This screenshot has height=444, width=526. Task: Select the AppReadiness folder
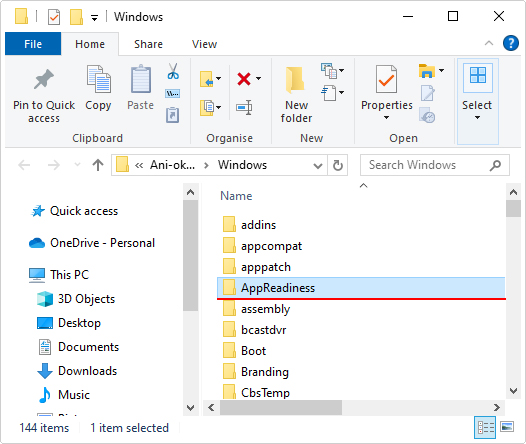coord(361,288)
